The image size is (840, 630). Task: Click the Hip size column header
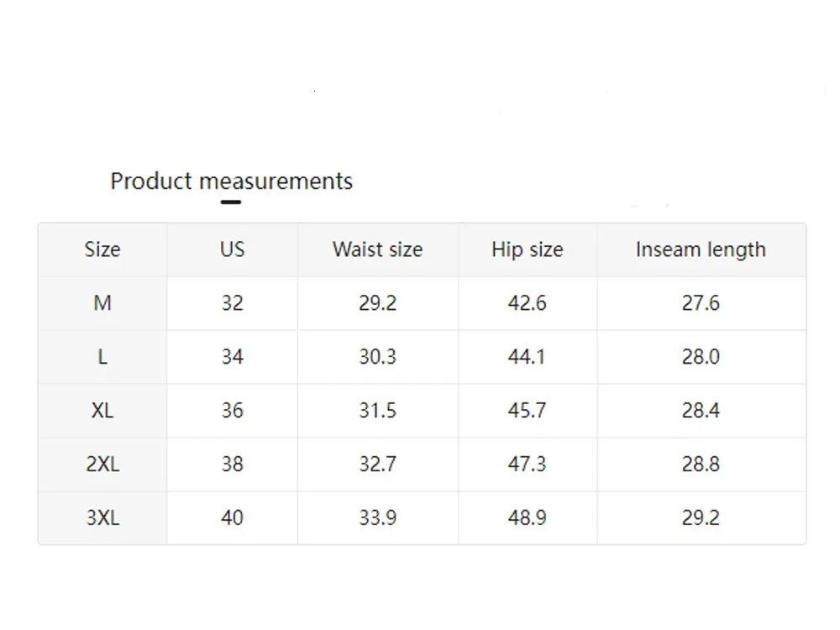tap(528, 249)
